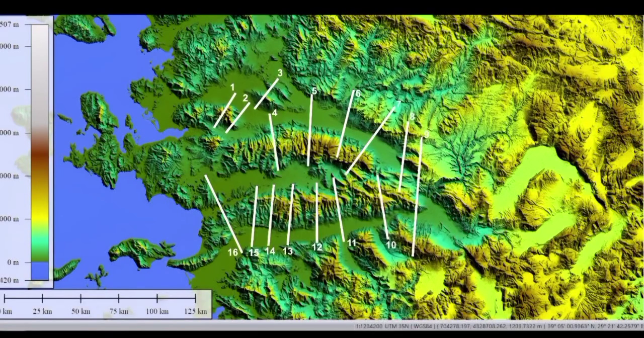Click the number label 14

pyautogui.click(x=270, y=250)
